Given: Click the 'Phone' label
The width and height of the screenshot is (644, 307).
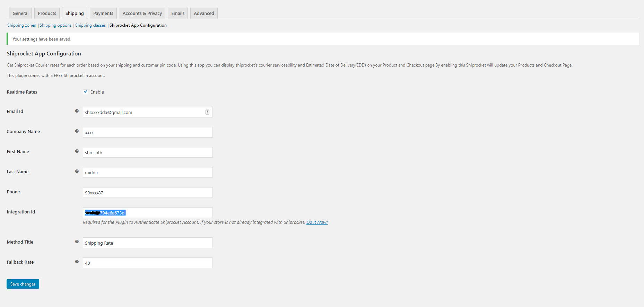Looking at the screenshot, I should tap(13, 192).
